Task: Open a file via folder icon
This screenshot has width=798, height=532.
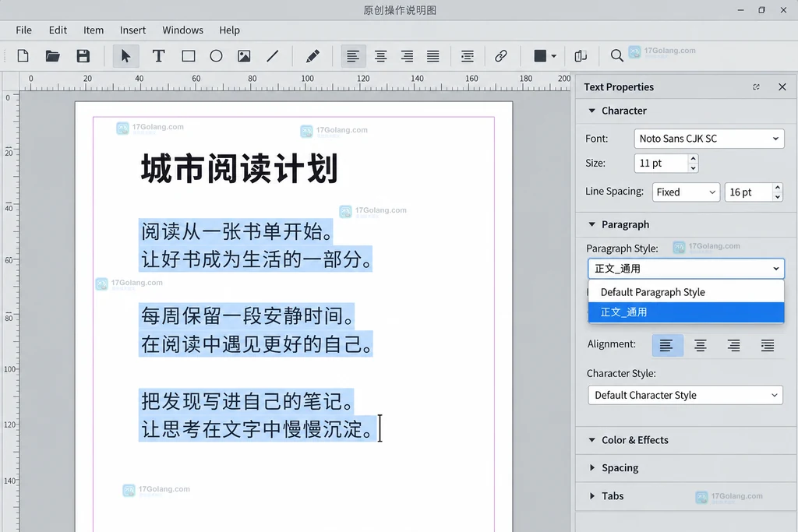Action: 52,56
